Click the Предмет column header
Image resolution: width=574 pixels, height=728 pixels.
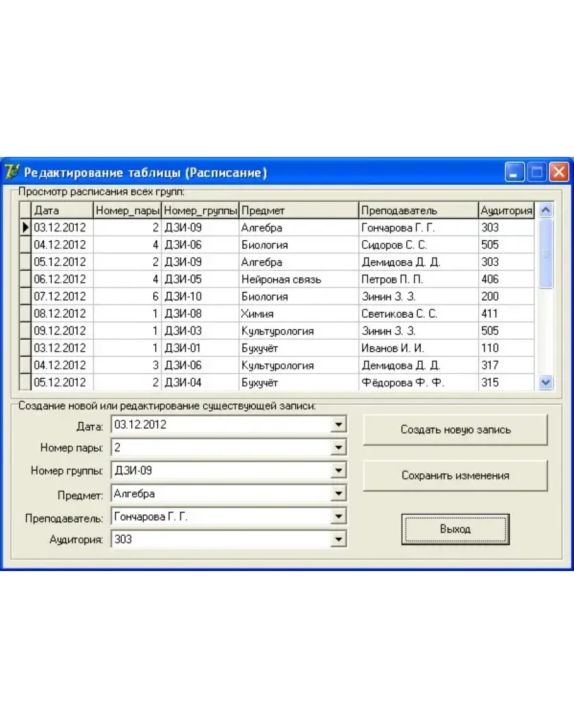pyautogui.click(x=298, y=211)
